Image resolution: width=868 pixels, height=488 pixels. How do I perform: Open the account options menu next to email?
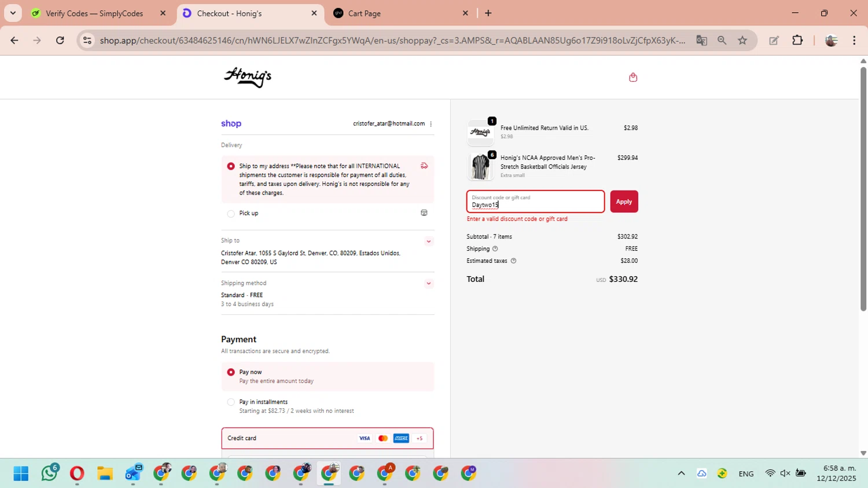[x=431, y=124]
